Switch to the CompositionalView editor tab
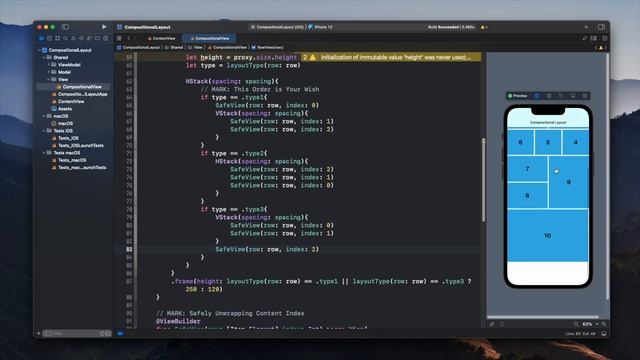 tap(209, 38)
